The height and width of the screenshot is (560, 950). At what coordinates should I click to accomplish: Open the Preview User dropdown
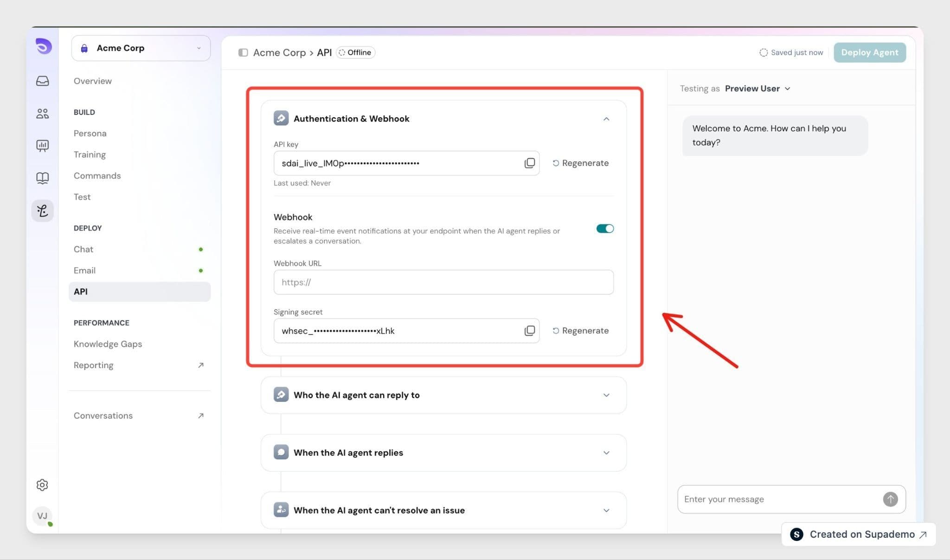[x=757, y=89]
